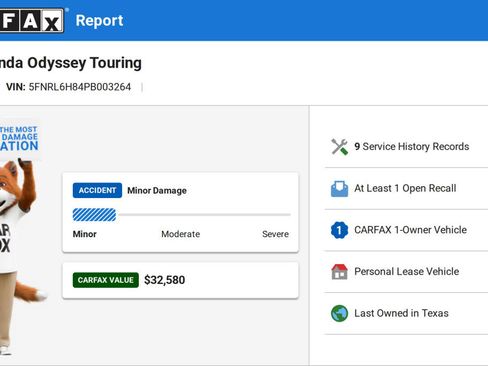The width and height of the screenshot is (488, 366).
Task: Click the damage information banner text
Action: point(19,139)
